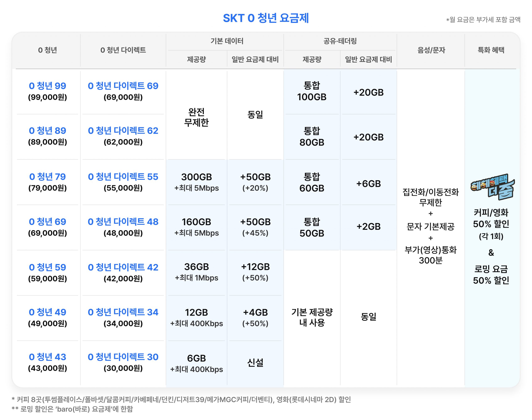The width and height of the screenshot is (532, 420).
Task: Click the 300GB data allowance cell
Action: [196, 177]
